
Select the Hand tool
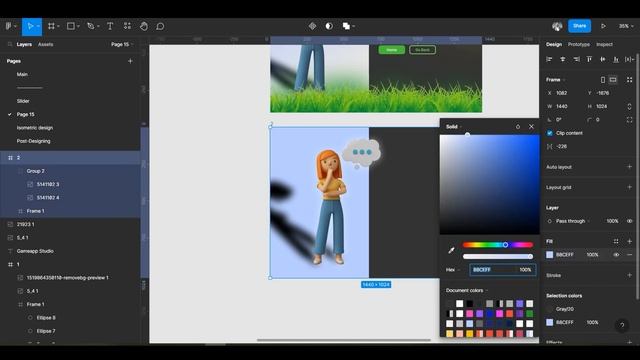[144, 26]
